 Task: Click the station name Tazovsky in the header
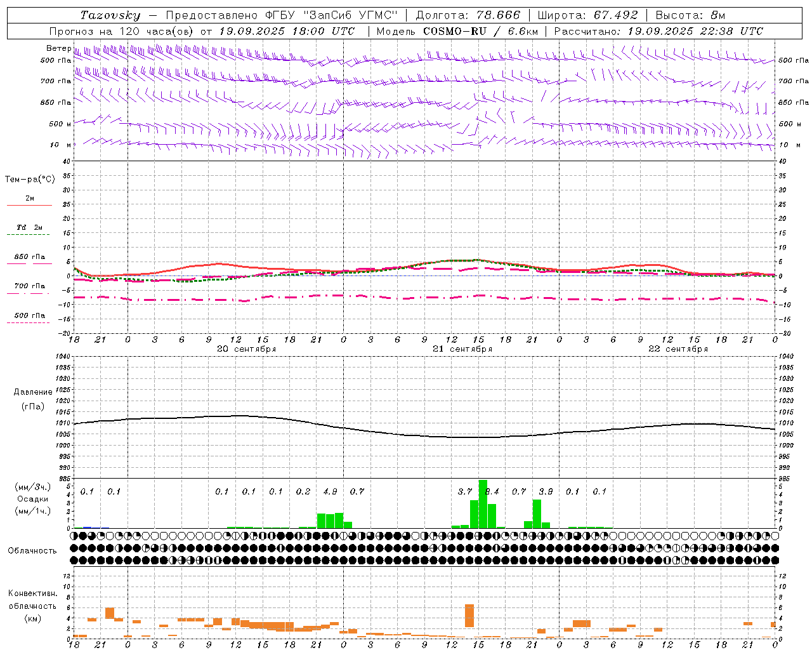pyautogui.click(x=110, y=15)
